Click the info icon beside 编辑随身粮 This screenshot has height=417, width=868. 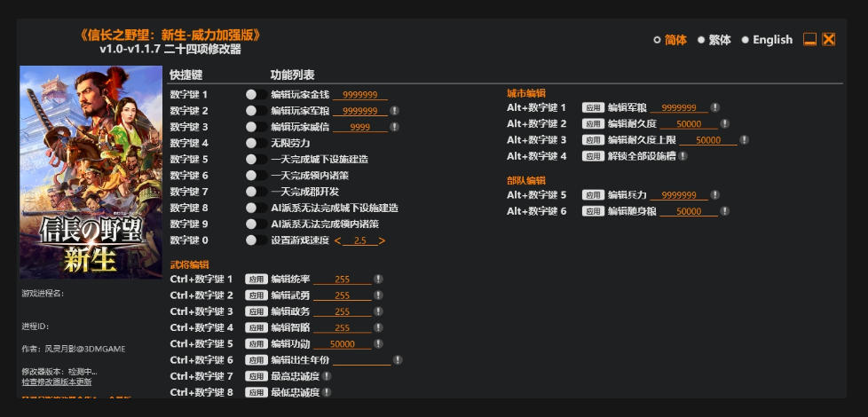[x=724, y=210]
